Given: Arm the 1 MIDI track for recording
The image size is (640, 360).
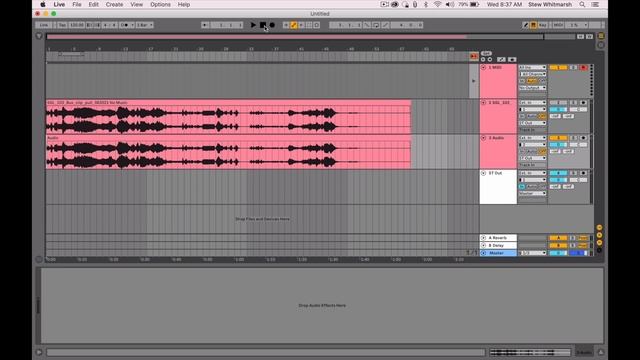Looking at the screenshot, I should click(x=583, y=67).
